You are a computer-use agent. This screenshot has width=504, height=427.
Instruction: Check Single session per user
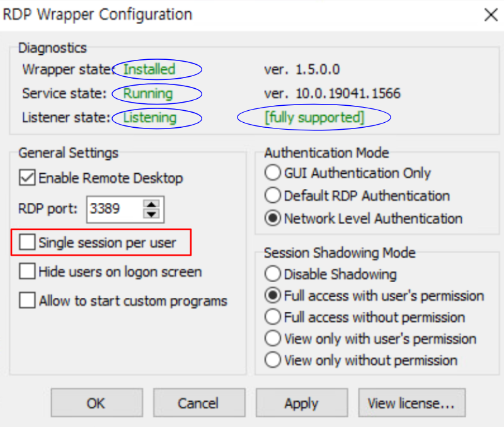(x=27, y=242)
